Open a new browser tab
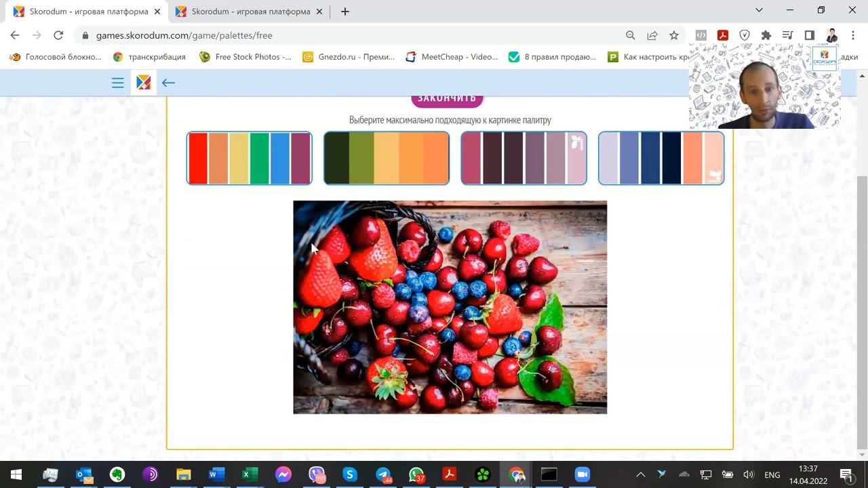Image resolution: width=868 pixels, height=488 pixels. click(345, 12)
